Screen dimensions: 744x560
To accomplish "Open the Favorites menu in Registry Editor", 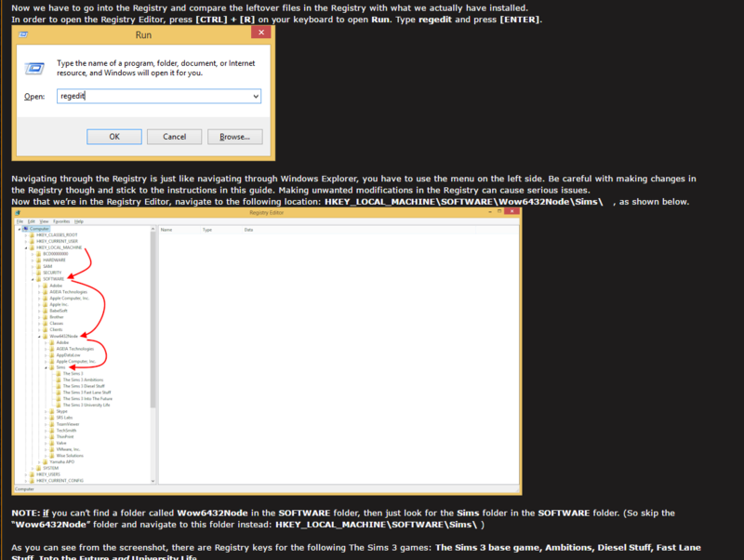I will click(x=61, y=221).
